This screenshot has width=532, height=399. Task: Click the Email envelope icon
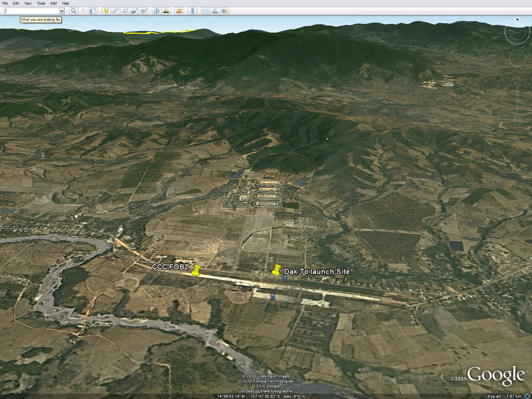click(x=206, y=11)
